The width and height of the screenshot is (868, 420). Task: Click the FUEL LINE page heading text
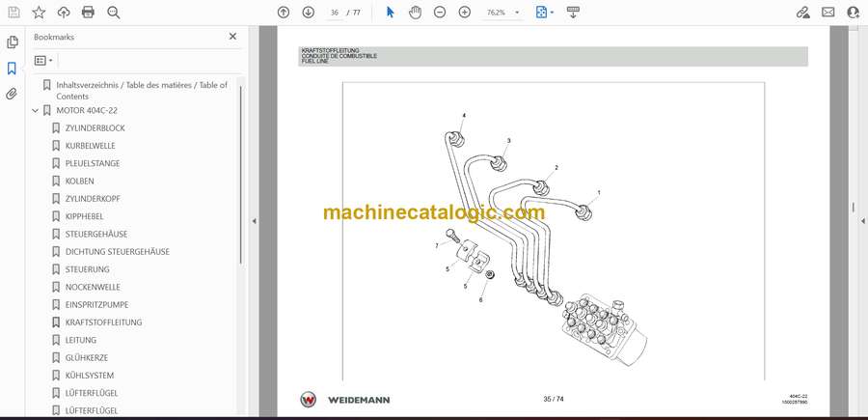[x=315, y=62]
